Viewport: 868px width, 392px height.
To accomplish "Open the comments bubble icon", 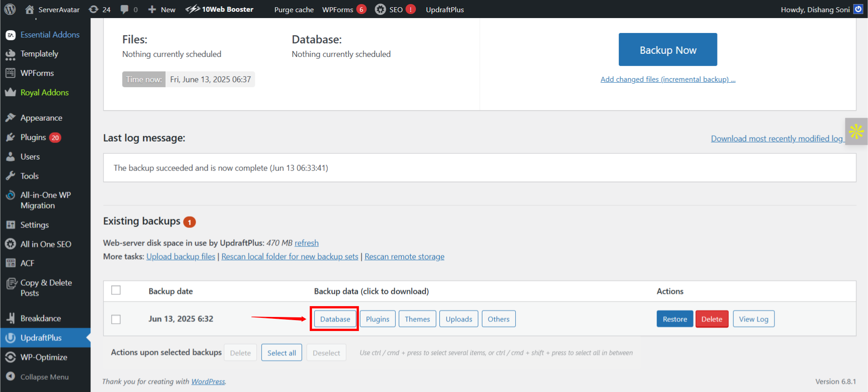I will 124,9.
